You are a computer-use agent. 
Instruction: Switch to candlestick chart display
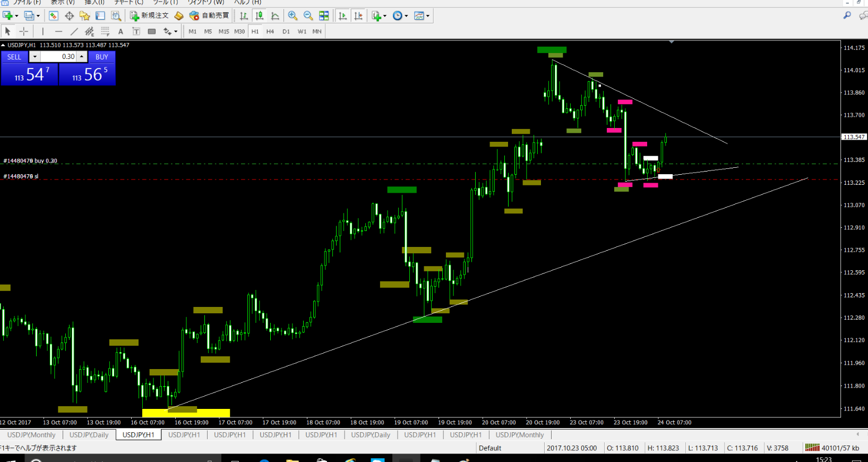259,16
